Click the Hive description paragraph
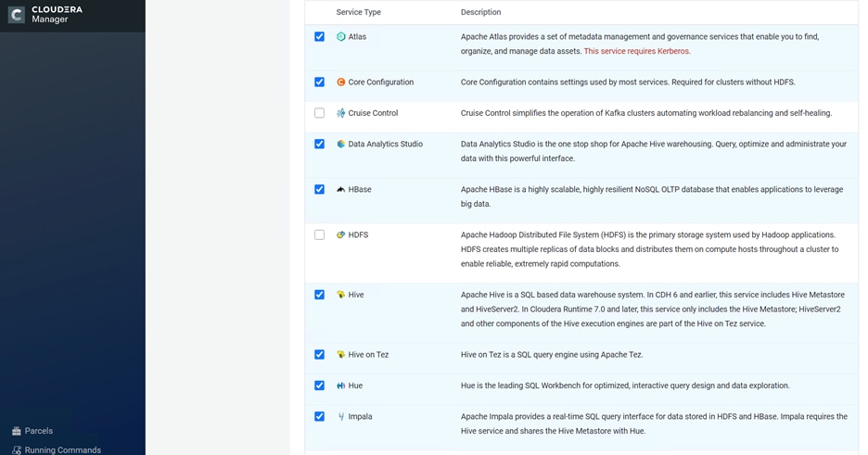The height and width of the screenshot is (455, 868). (653, 309)
